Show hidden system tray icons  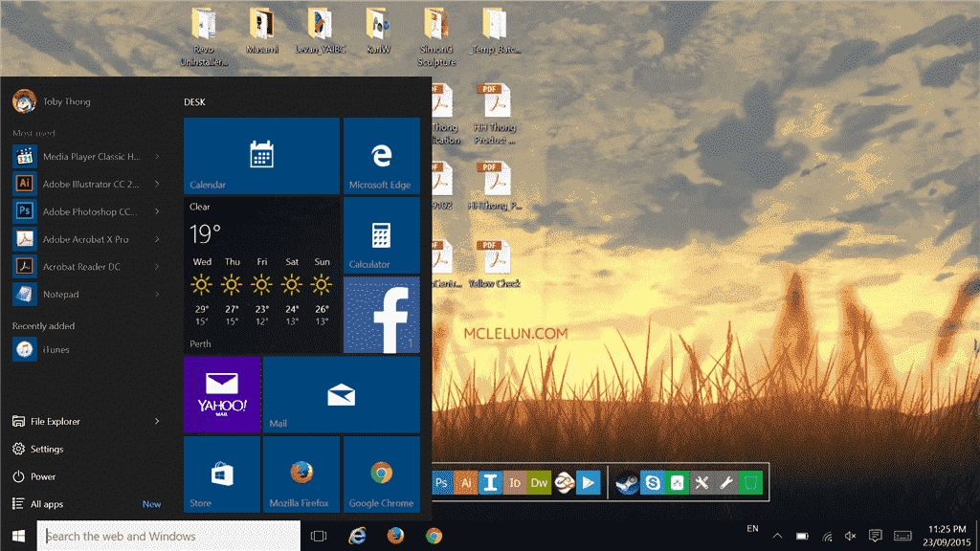pos(777,536)
